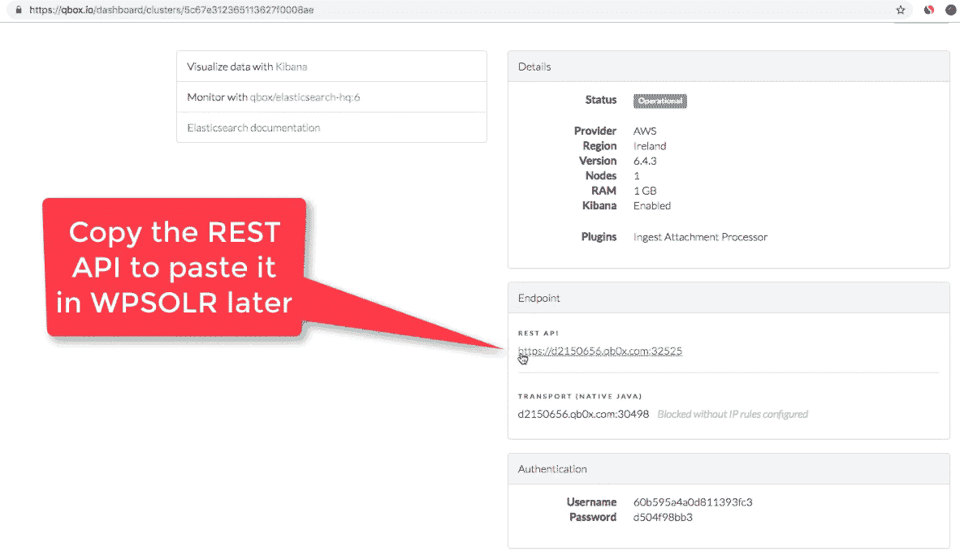Click the Endpoint panel header
Screen dimensions: 960x560
[729, 298]
